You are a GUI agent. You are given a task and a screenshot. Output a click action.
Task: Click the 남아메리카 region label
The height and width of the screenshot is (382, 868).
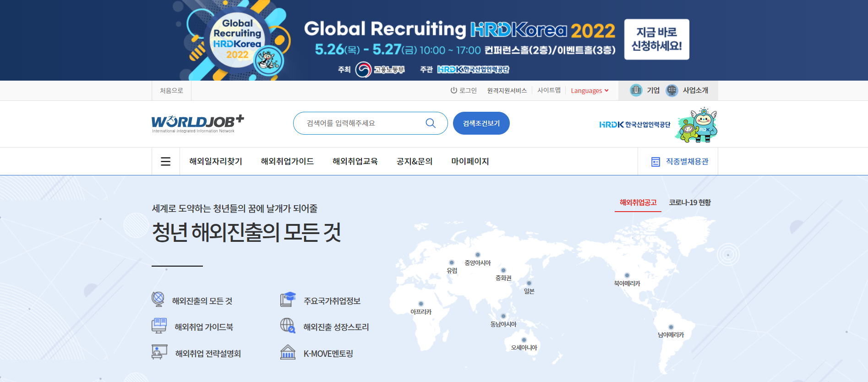[x=671, y=335]
